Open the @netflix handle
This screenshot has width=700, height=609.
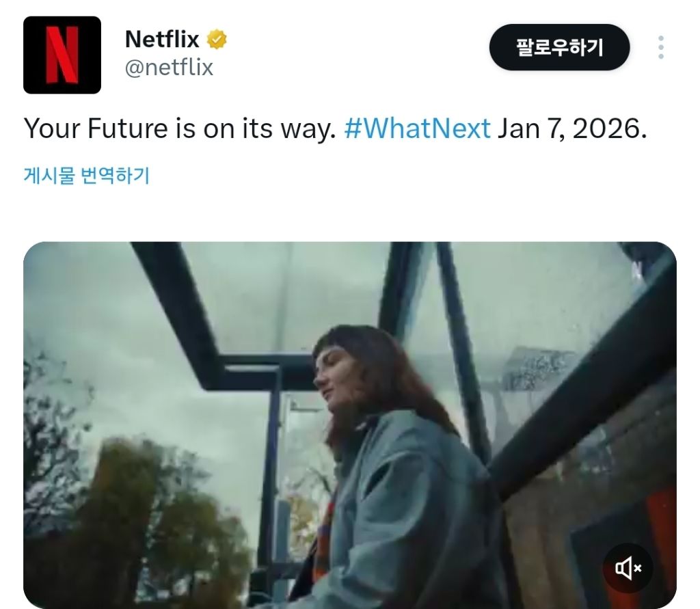(170, 68)
